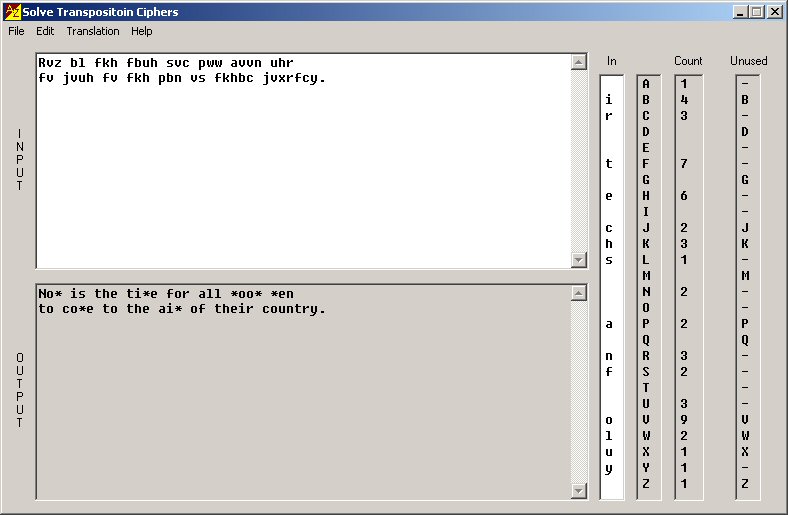Click unused letter G in the Unused column
This screenshot has height=515, width=788.
[x=745, y=179]
